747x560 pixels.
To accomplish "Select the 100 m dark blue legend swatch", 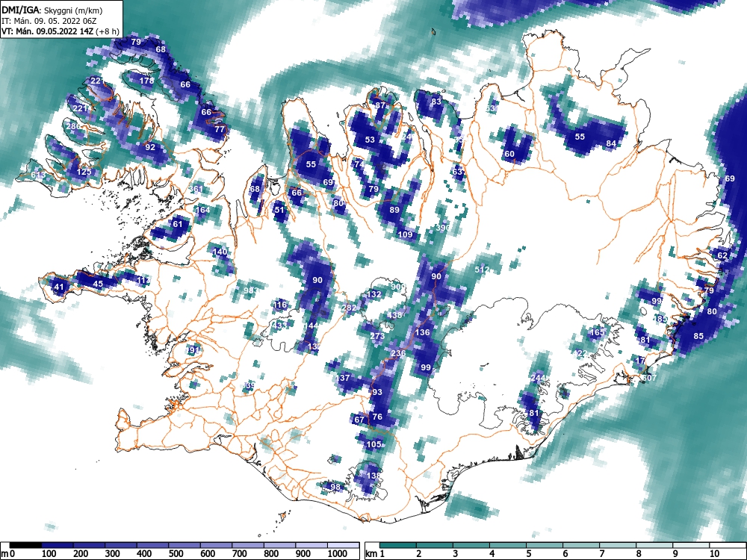I will (x=58, y=545).
